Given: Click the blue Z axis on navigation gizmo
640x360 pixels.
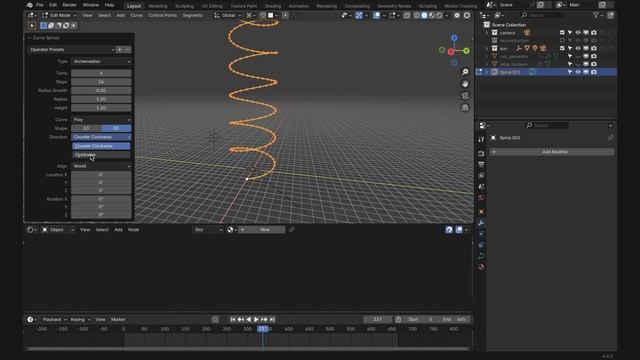Looking at the screenshot, I should pos(454,38).
